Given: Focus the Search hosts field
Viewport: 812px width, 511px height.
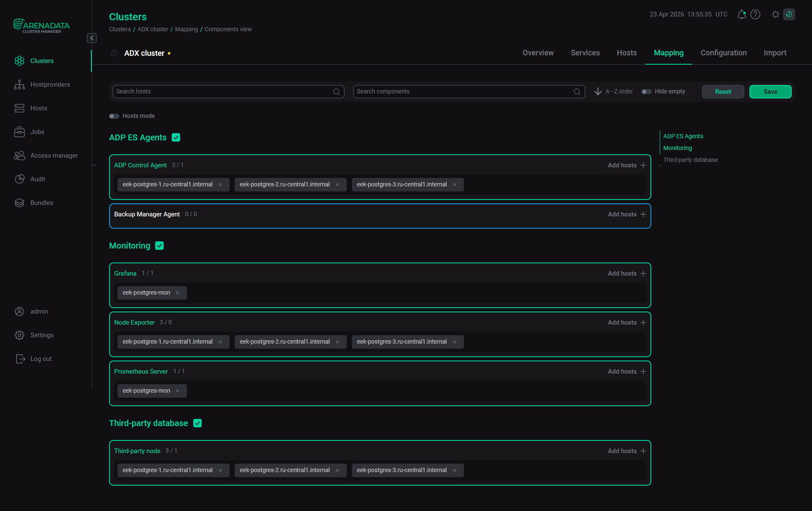Looking at the screenshot, I should pos(228,92).
